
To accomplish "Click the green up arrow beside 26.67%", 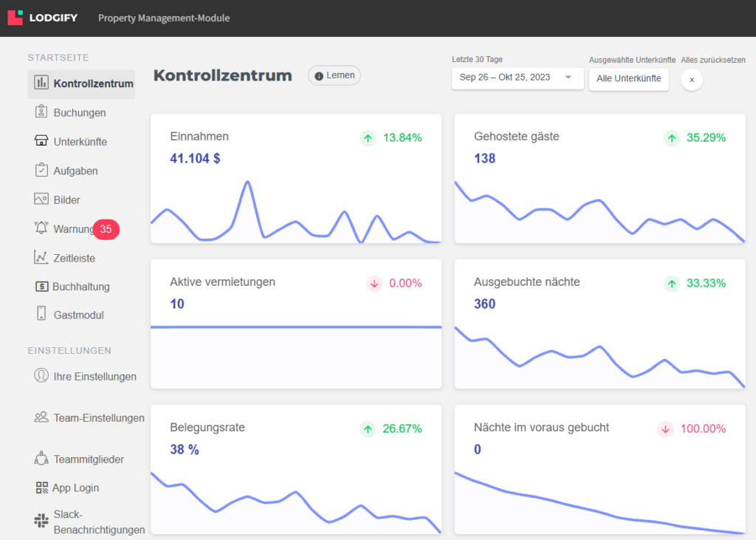I will point(368,429).
